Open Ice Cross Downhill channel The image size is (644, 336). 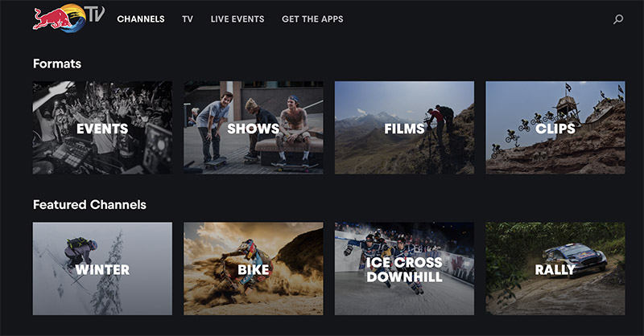click(x=405, y=268)
